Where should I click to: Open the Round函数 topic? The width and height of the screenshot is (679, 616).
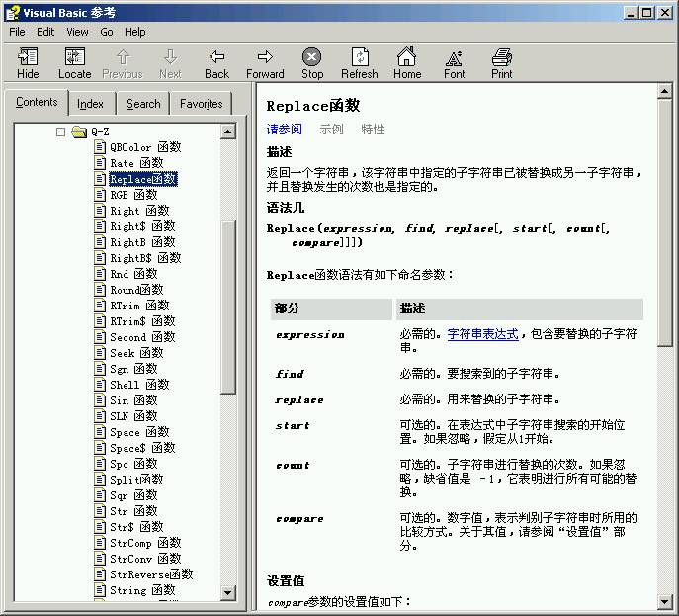(136, 290)
